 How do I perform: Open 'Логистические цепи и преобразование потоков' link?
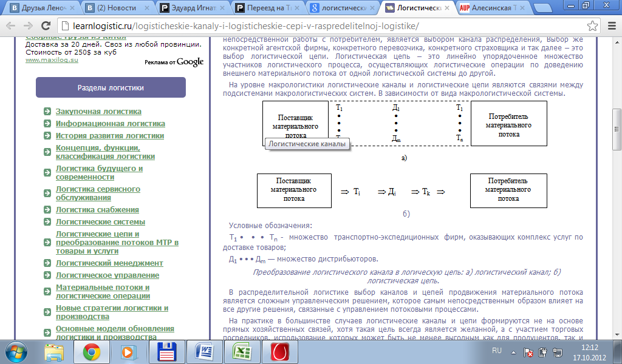point(117,243)
